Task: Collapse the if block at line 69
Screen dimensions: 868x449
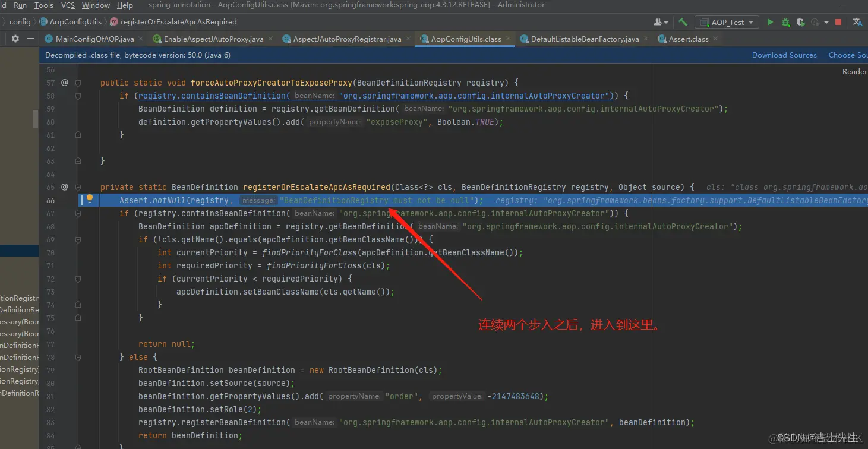Action: click(78, 239)
